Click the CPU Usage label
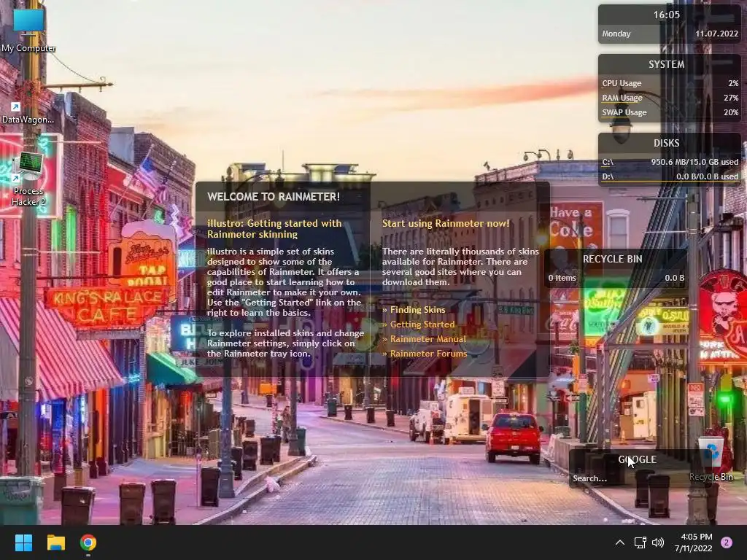The width and height of the screenshot is (747, 560). pos(622,83)
